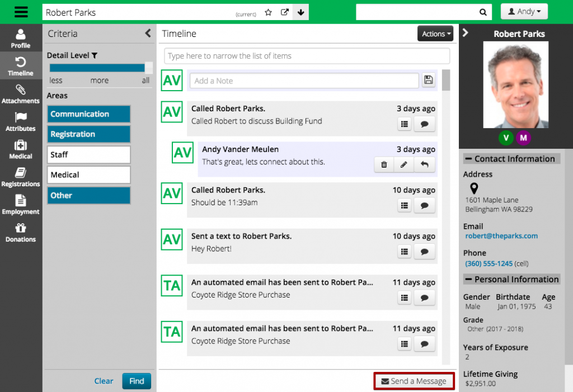Open the hamburger main menu
The width and height of the screenshot is (573, 392).
click(x=21, y=12)
